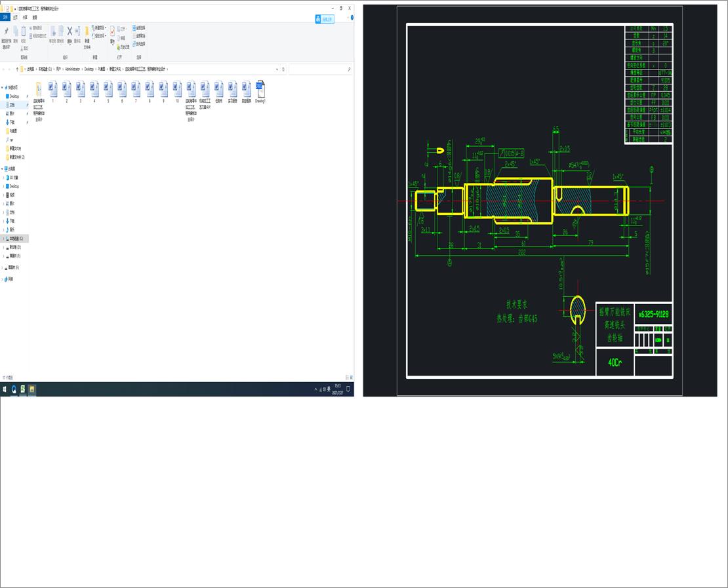Image resolution: width=728 pixels, height=588 pixels.
Task: Click the Back navigation arrow
Action: coord(4,69)
